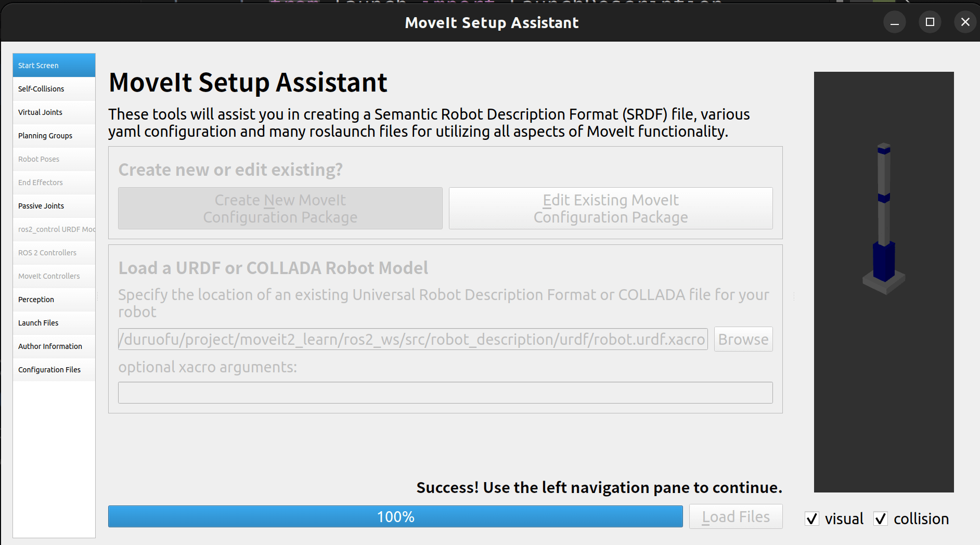The image size is (980, 545).
Task: Click the Load Files button
Action: [736, 516]
